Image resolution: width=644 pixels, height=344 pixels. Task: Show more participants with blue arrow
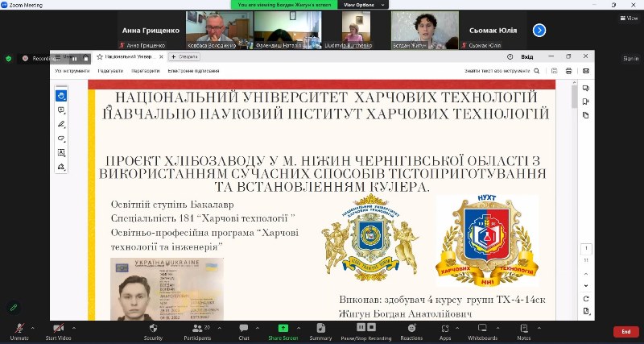(x=539, y=31)
